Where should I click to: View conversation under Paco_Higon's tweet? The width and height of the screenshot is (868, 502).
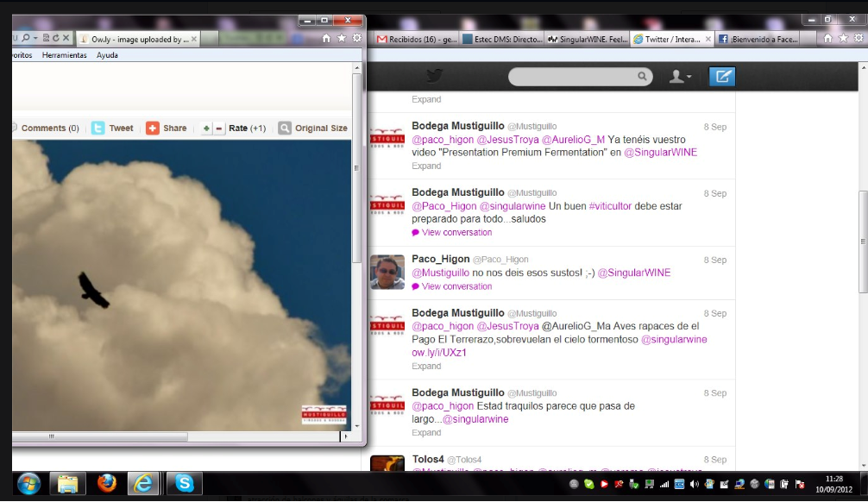[456, 286]
